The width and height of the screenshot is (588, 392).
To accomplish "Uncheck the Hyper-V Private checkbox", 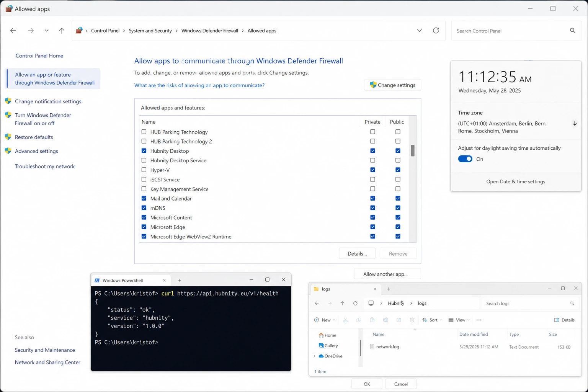I will [x=372, y=170].
